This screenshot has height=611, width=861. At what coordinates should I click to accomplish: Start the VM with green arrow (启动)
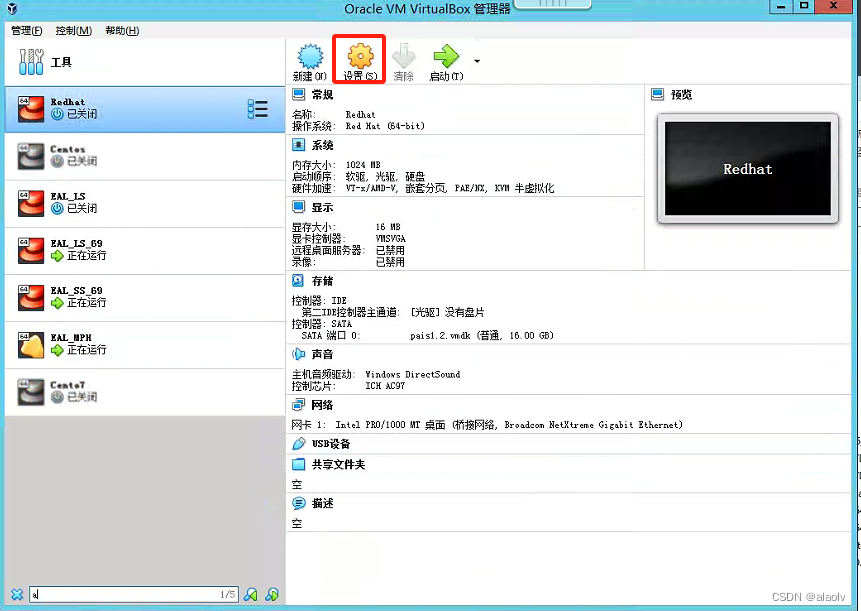[x=446, y=56]
